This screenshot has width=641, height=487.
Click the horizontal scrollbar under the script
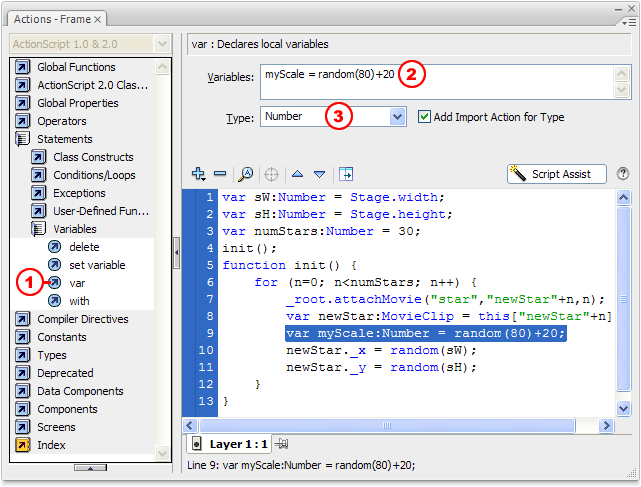400,425
